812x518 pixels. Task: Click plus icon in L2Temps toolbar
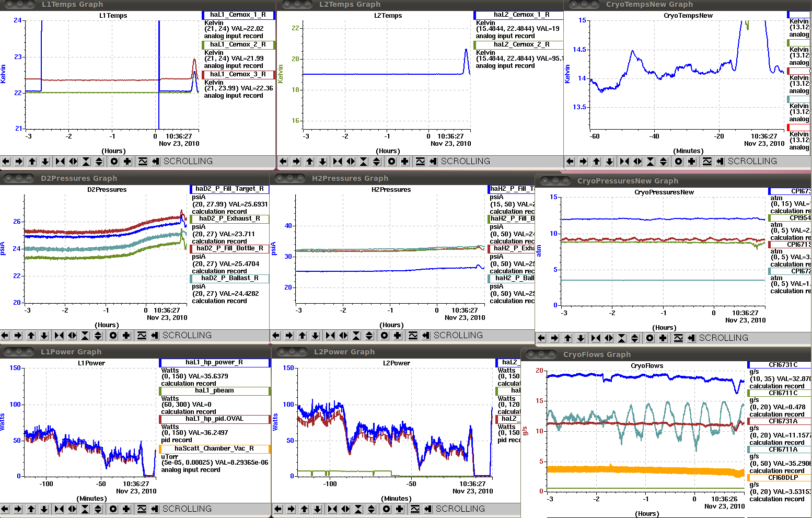pyautogui.click(x=405, y=162)
